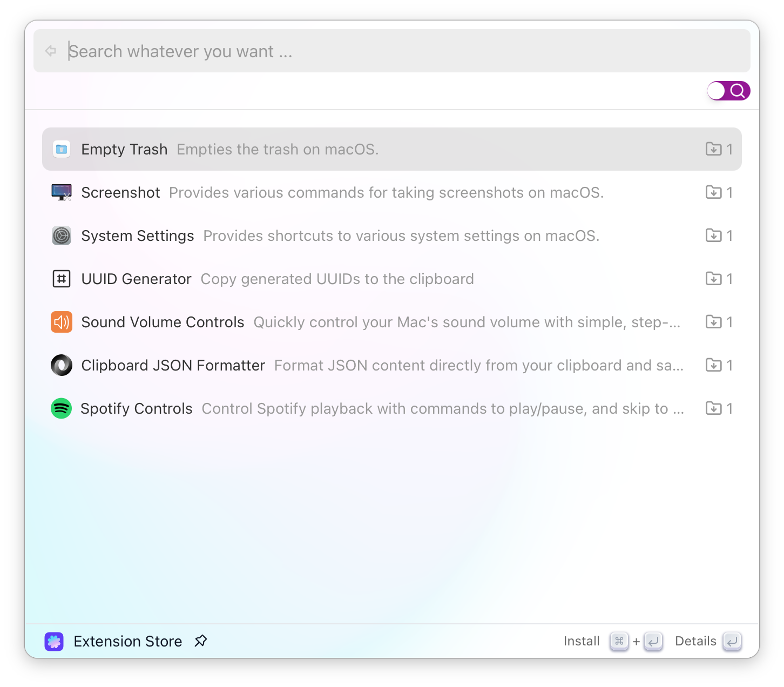784x687 pixels.
Task: Click the orange Sound Volume Controls icon
Action: [x=62, y=322]
